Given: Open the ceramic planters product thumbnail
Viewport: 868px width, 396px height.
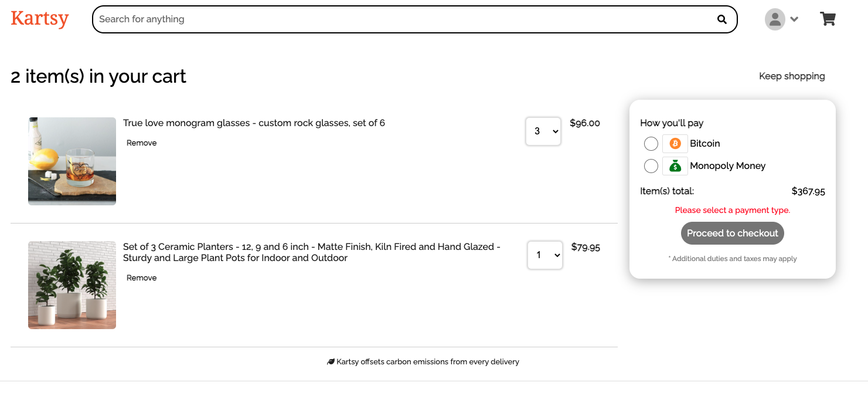Looking at the screenshot, I should (72, 285).
